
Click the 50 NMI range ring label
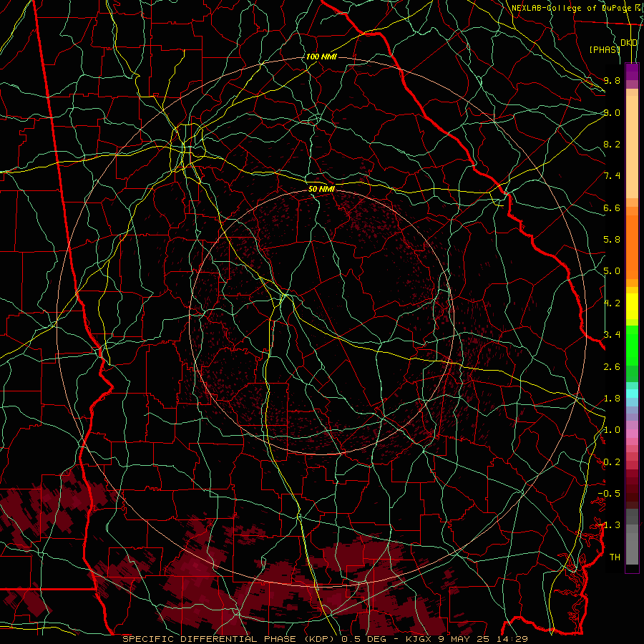click(321, 190)
